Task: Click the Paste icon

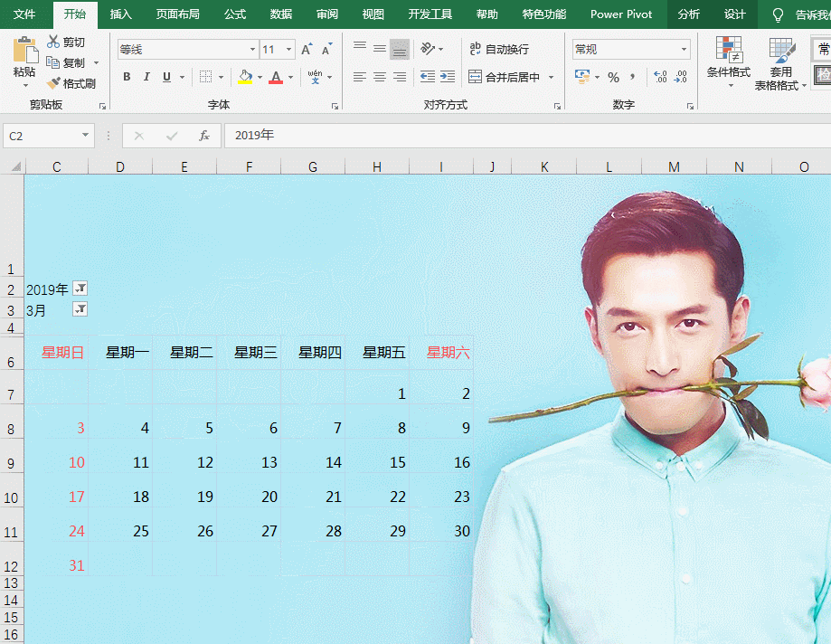Action: pos(25,50)
